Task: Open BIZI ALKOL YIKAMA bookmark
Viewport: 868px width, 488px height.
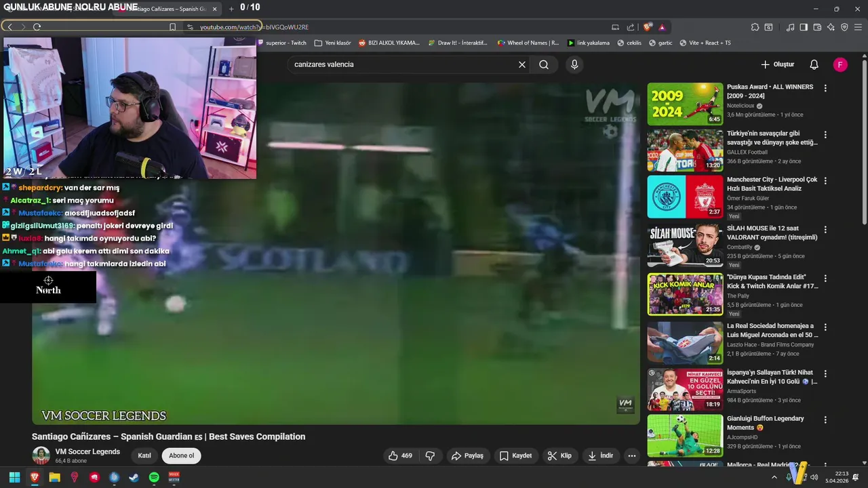Action: pos(389,43)
